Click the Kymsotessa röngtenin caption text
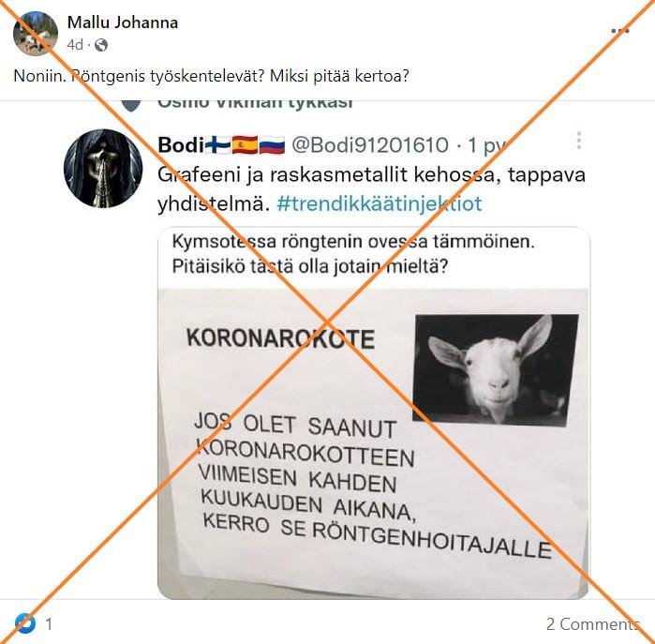Screen dimensions: 655x644 pyautogui.click(x=353, y=254)
